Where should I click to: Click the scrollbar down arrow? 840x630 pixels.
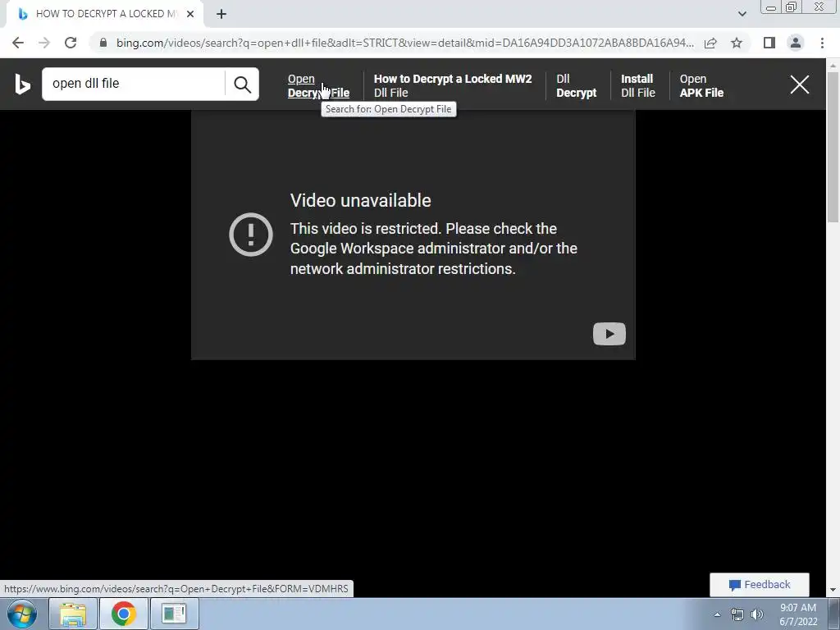pos(833,591)
